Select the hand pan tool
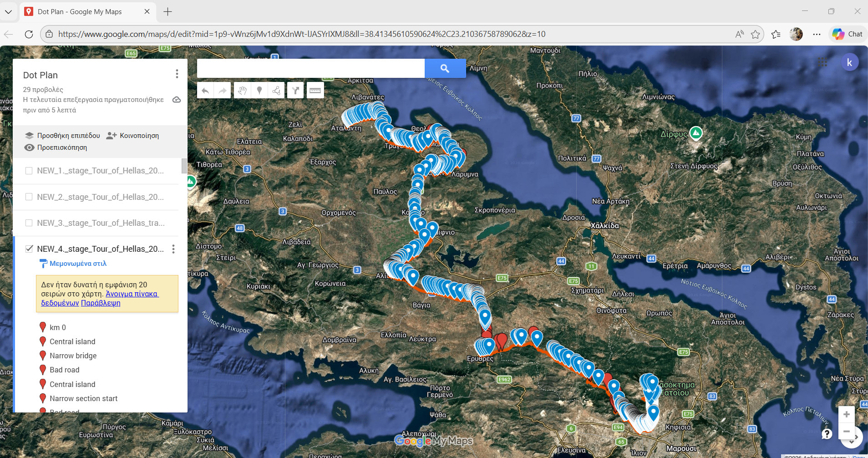The height and width of the screenshot is (458, 868). pyautogui.click(x=242, y=91)
